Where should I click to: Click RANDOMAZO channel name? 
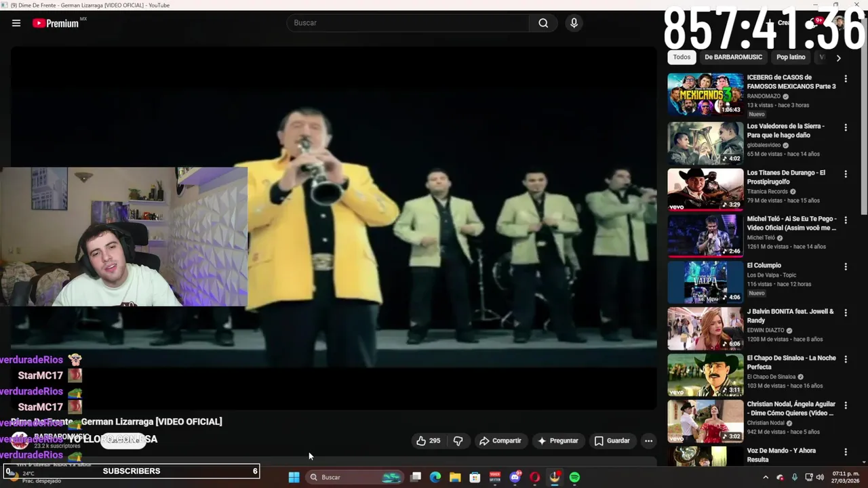pyautogui.click(x=764, y=96)
